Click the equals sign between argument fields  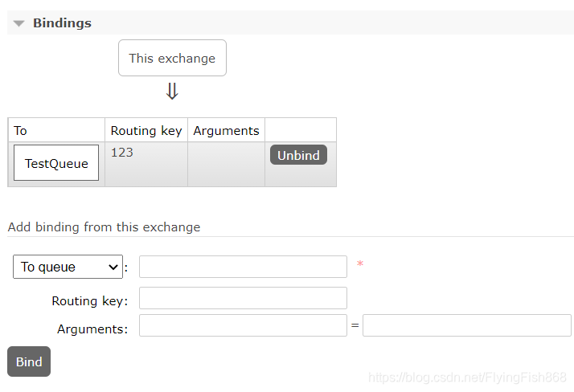pyautogui.click(x=355, y=325)
